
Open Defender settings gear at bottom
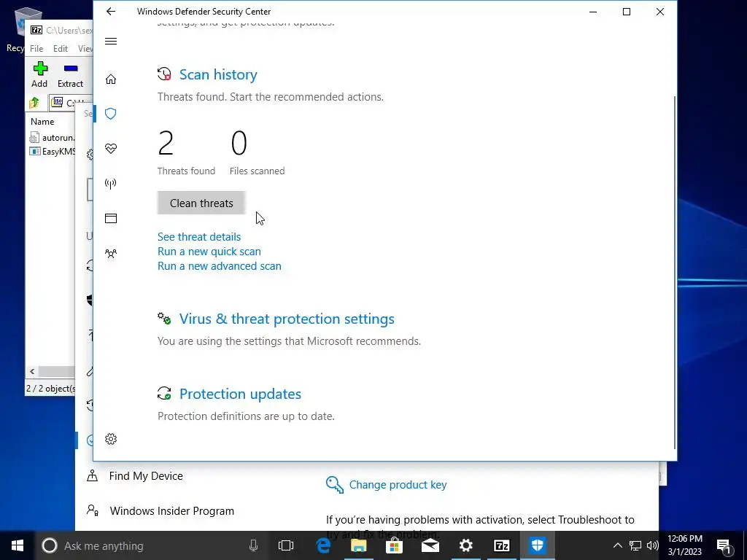[111, 438]
